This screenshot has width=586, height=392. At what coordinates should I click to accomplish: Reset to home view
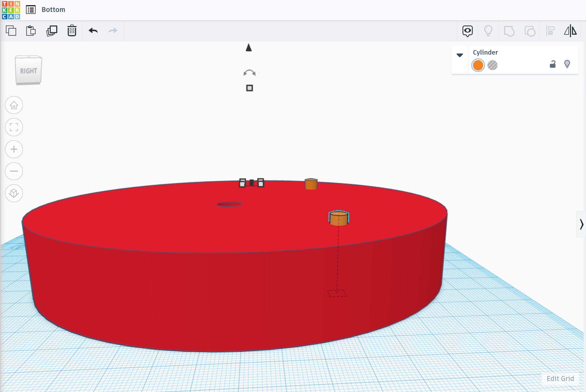(x=14, y=105)
